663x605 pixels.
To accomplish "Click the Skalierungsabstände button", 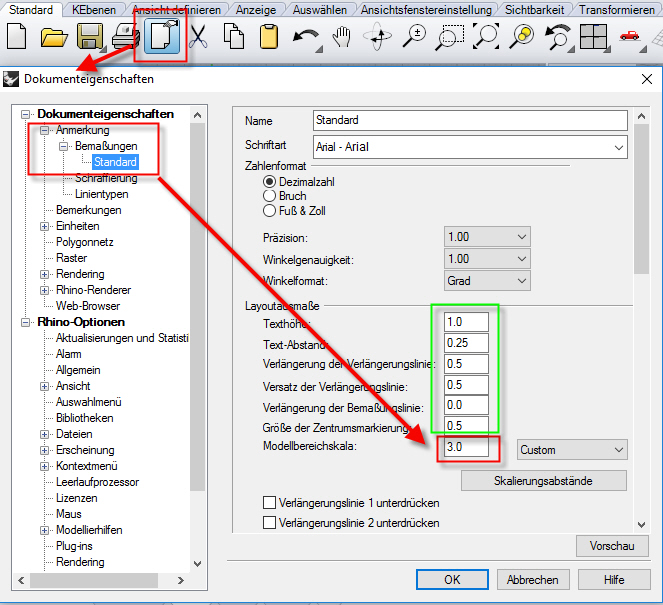I will coord(543,481).
